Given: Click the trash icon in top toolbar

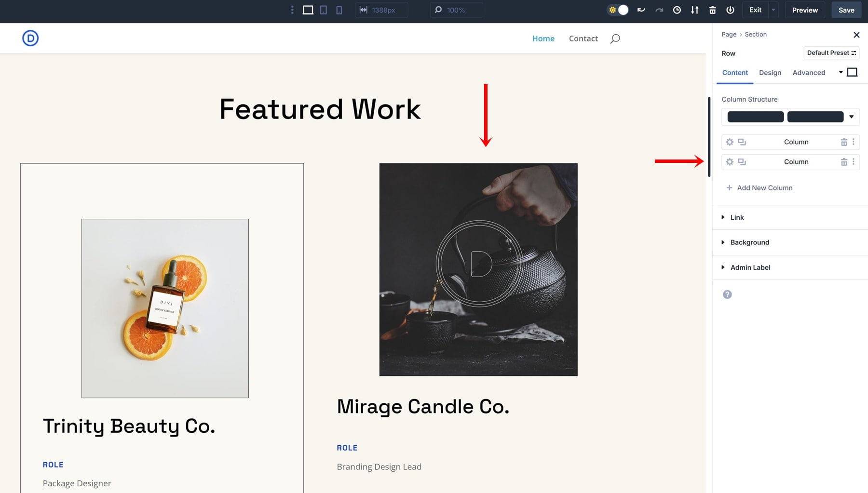Looking at the screenshot, I should click(x=712, y=10).
